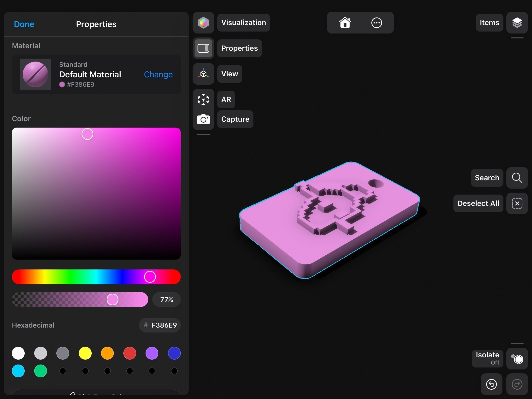Image resolution: width=532 pixels, height=399 pixels.
Task: Click the redo arrow icon
Action: point(517,384)
